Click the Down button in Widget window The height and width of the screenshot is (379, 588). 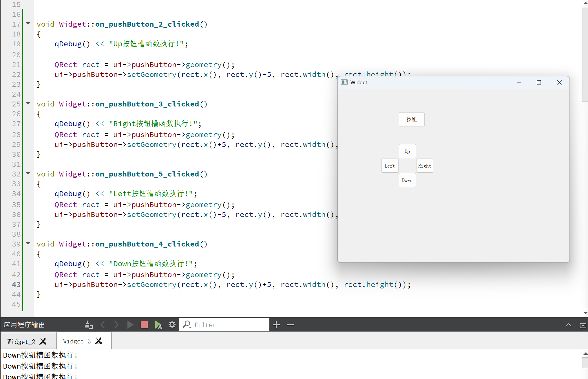tap(407, 180)
